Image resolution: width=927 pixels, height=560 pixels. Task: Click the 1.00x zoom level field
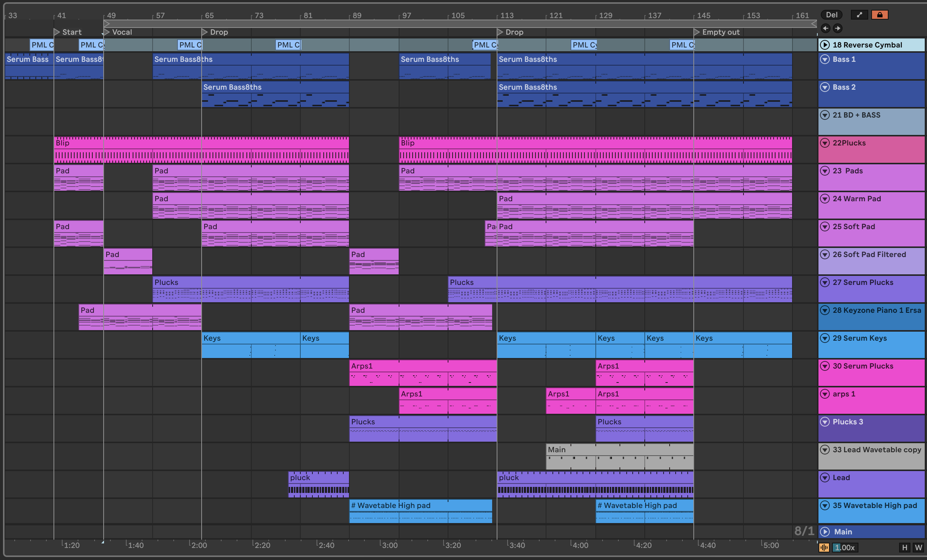[845, 548]
